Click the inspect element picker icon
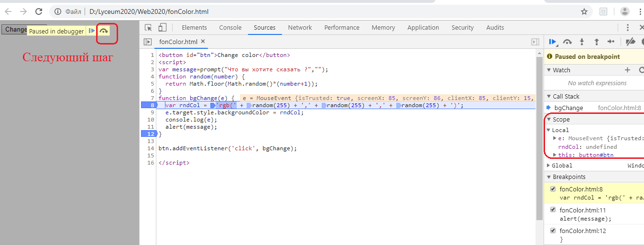This screenshot has height=245, width=644. click(x=149, y=28)
